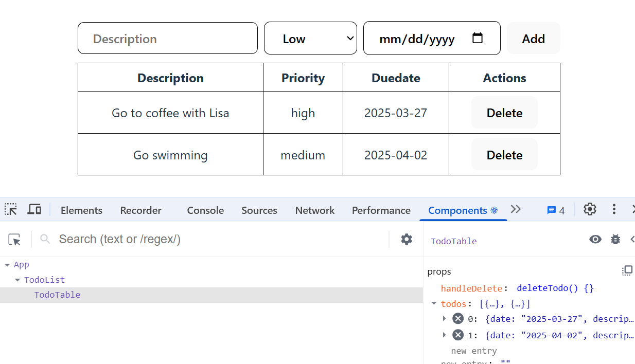Click the delete icon for todos entry 1
This screenshot has height=364, width=635.
tap(458, 335)
